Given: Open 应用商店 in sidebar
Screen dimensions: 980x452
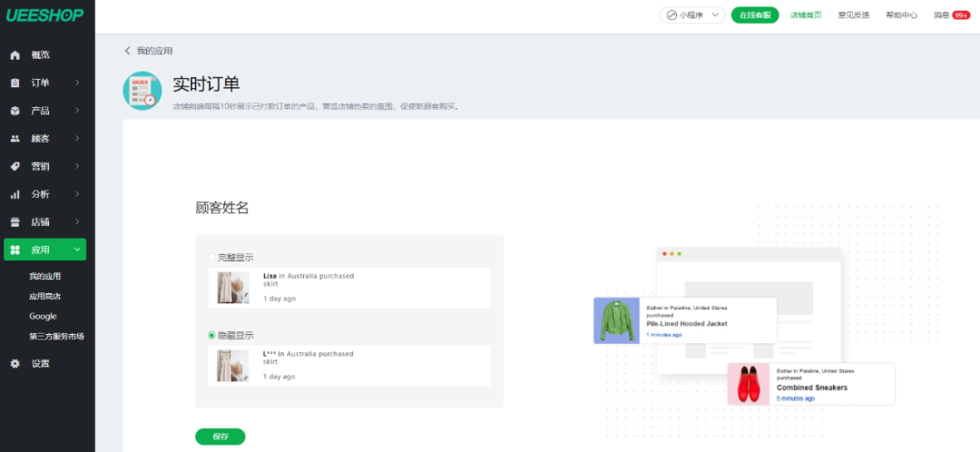Looking at the screenshot, I should (x=45, y=296).
